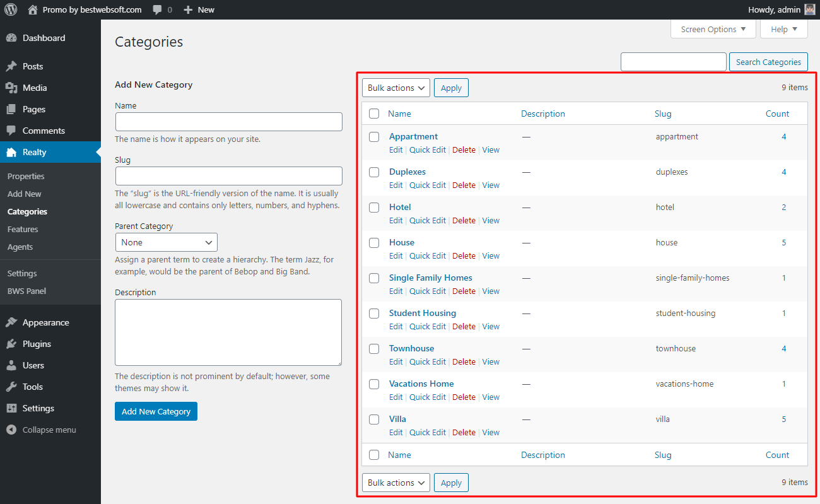The image size is (820, 504).
Task: Open Agents in Realty submenu
Action: [x=20, y=247]
